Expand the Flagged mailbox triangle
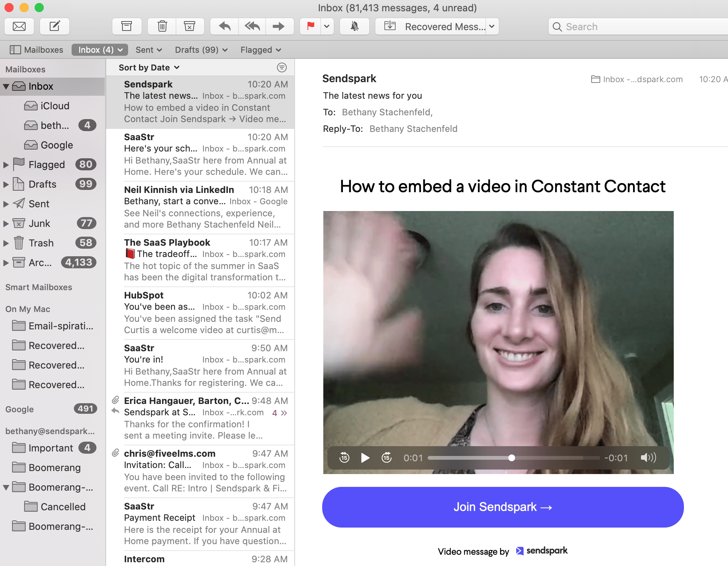Screen dimensions: 728x566 point(6,165)
